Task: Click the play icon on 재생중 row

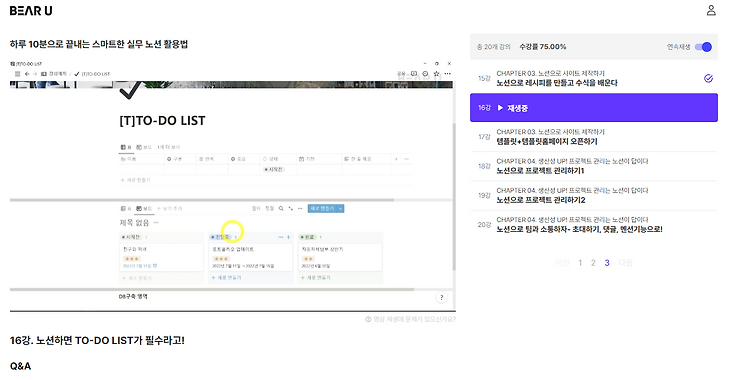Action: (x=500, y=108)
